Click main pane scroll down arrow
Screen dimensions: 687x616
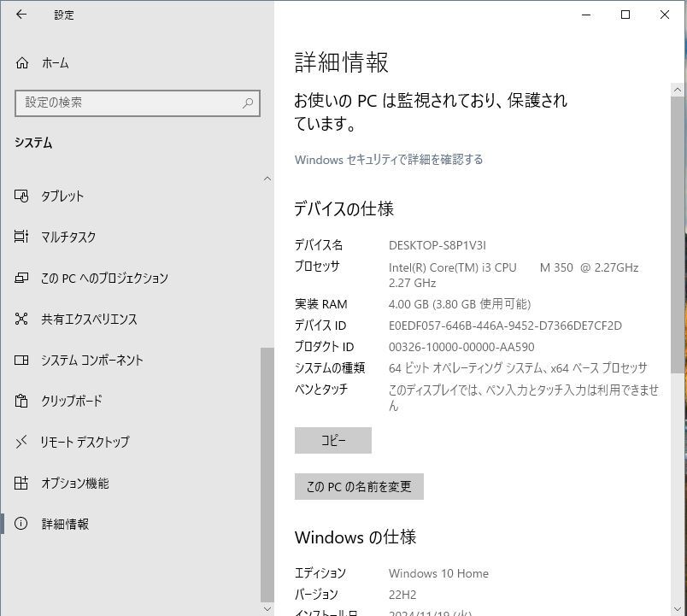[678, 608]
